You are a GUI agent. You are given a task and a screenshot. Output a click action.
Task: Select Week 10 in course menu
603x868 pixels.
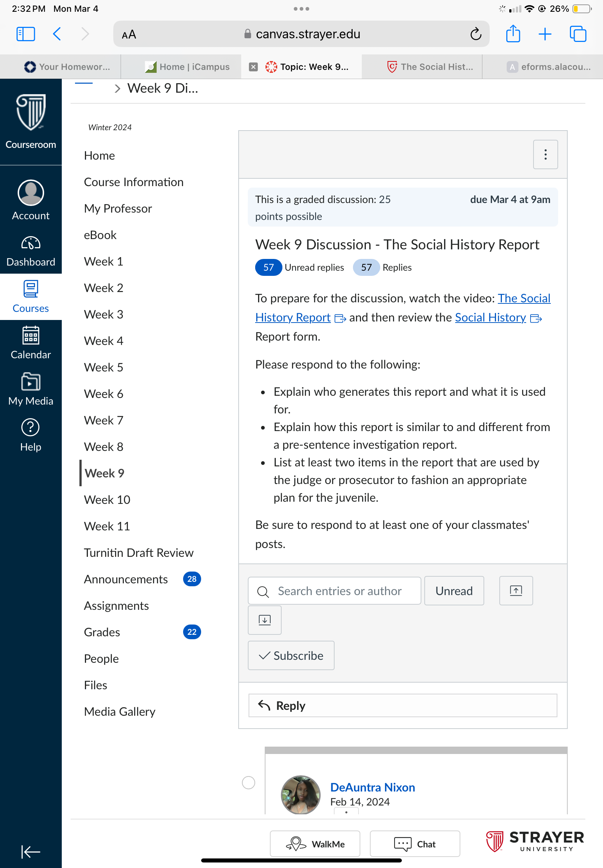(107, 499)
